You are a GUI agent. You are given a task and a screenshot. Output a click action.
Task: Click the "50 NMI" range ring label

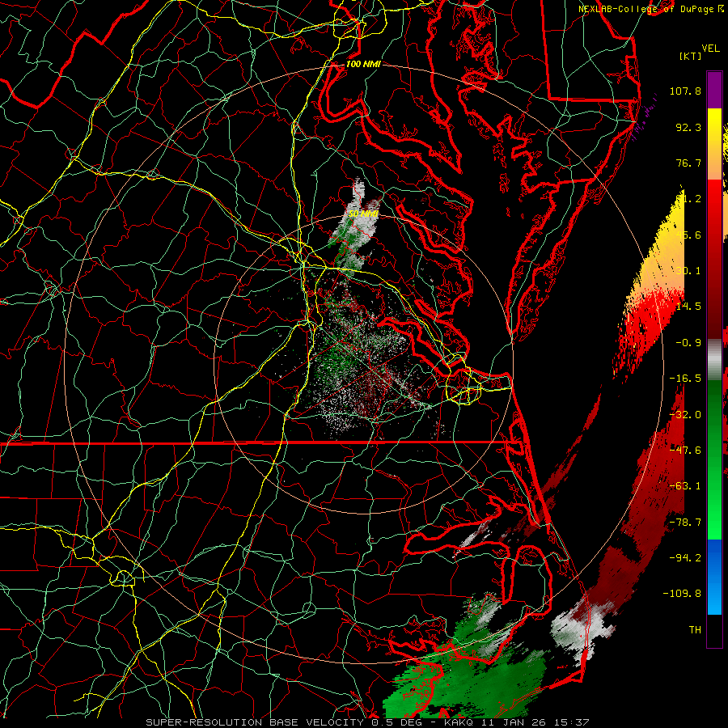click(x=363, y=214)
